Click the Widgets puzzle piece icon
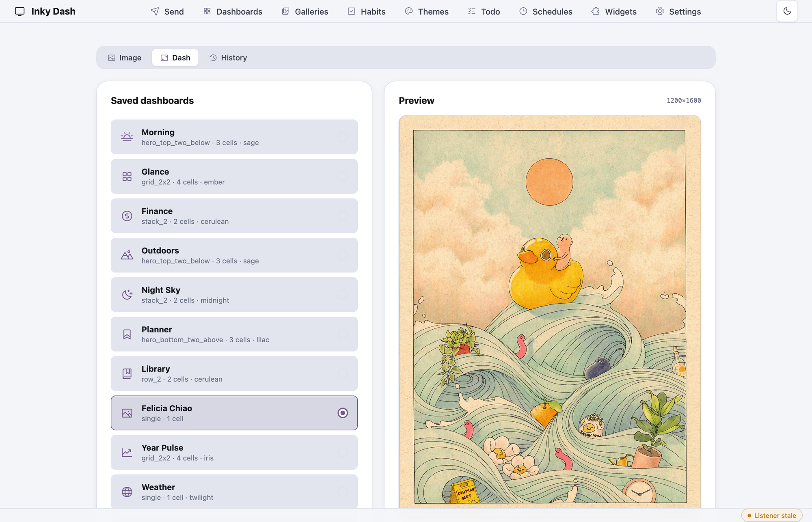The height and width of the screenshot is (522, 812). pyautogui.click(x=596, y=11)
